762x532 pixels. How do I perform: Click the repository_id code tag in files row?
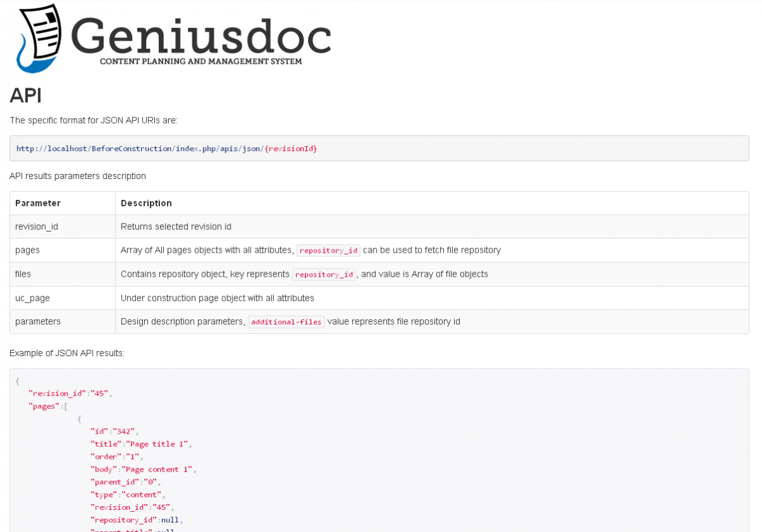tap(324, 275)
